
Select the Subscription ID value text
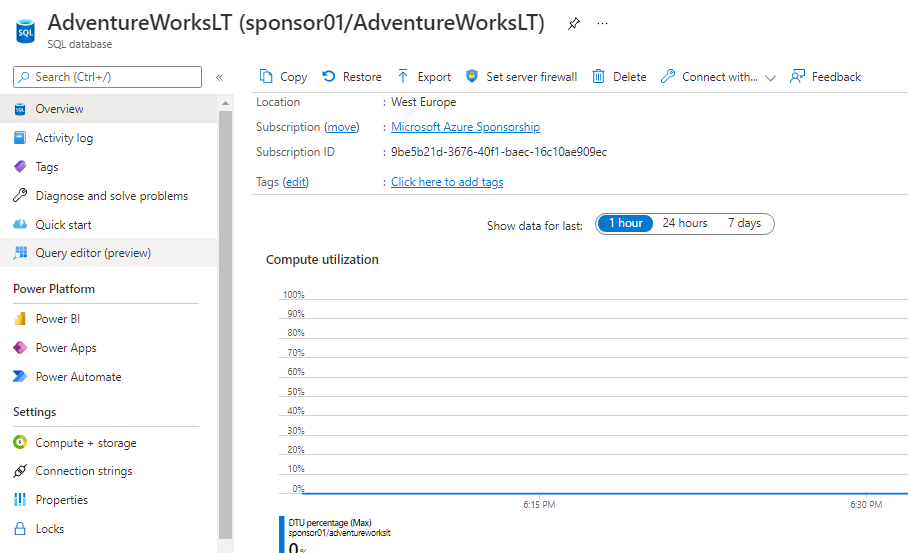[x=499, y=152]
